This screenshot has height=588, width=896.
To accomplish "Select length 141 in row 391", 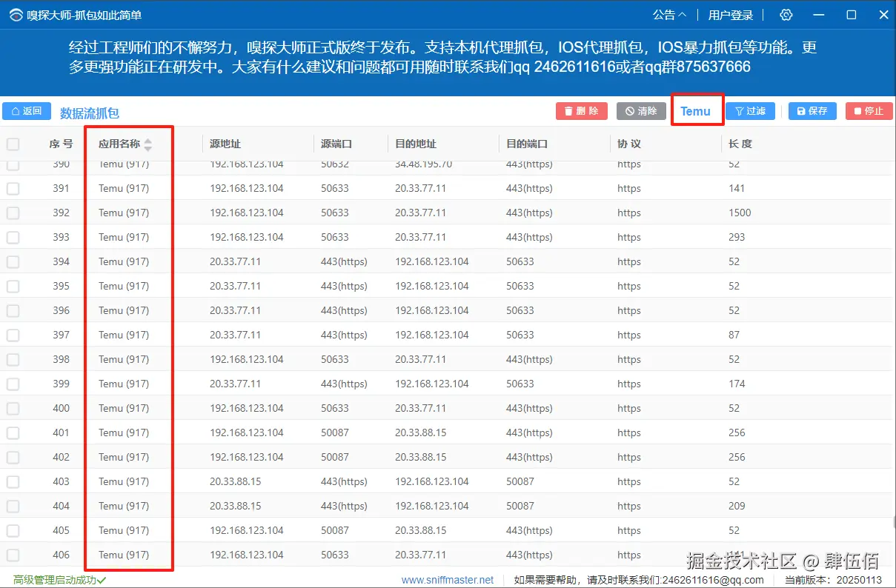I will pos(737,188).
